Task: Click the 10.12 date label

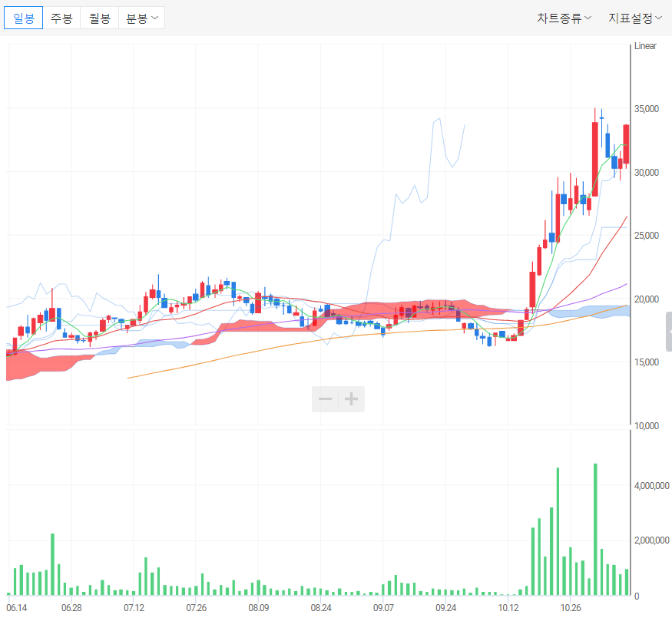Action: tap(508, 608)
